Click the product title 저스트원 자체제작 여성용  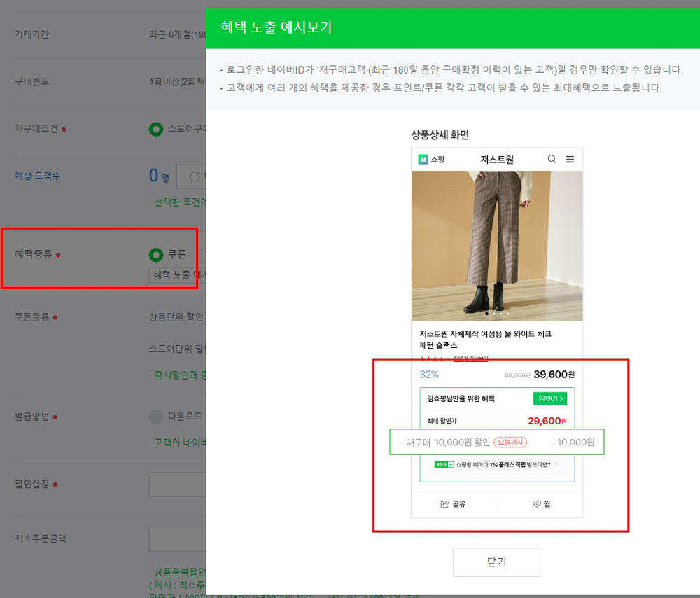click(x=485, y=340)
